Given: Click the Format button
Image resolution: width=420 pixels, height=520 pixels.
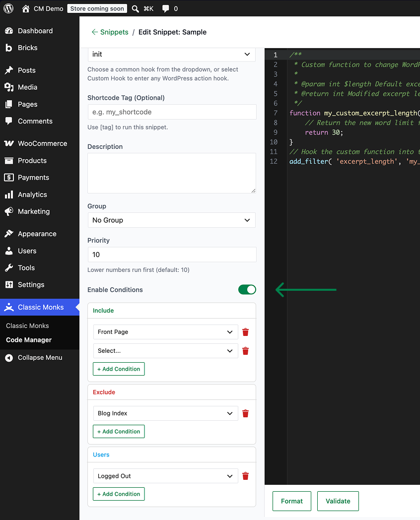Looking at the screenshot, I should point(292,501).
